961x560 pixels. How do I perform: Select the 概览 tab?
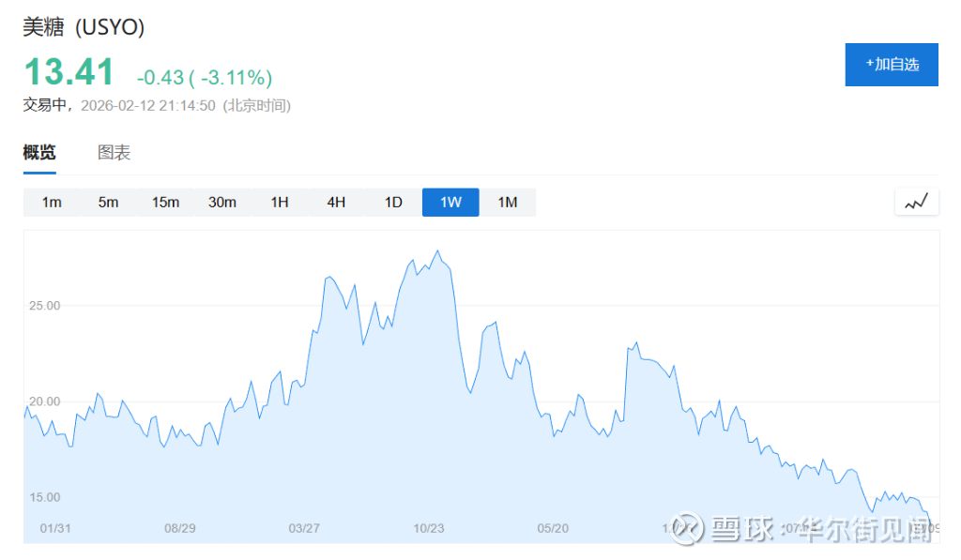39,153
